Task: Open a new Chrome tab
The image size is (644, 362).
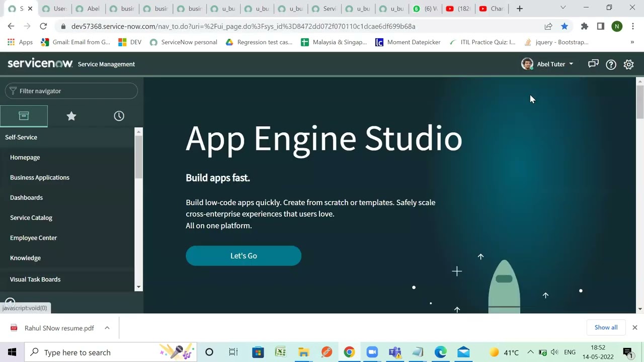Action: pyautogui.click(x=520, y=9)
